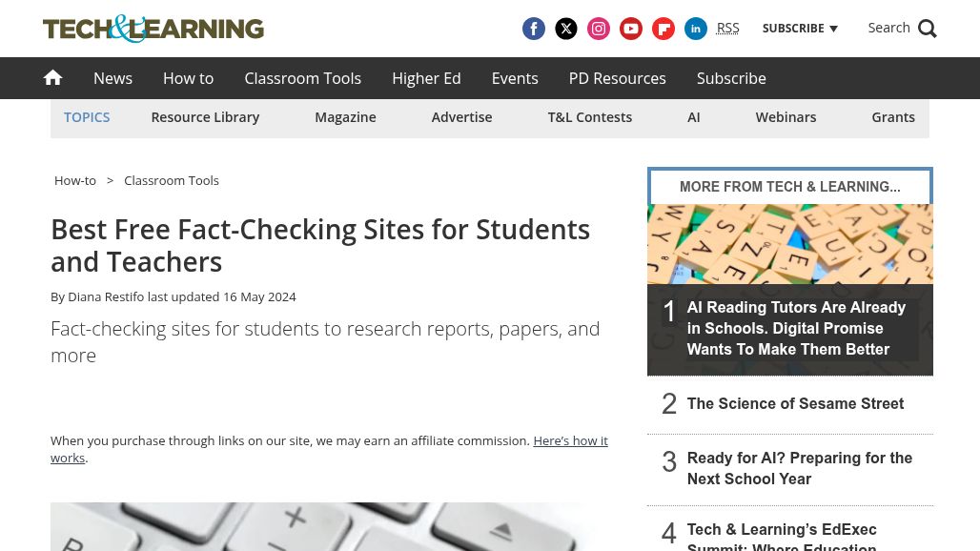Screen dimensions: 980x551
Task: Visit the Instagram profile icon
Action: pos(599,29)
